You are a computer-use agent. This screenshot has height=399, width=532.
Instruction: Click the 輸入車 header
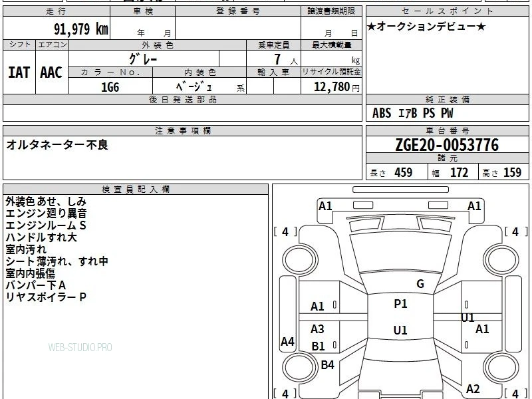coord(273,72)
